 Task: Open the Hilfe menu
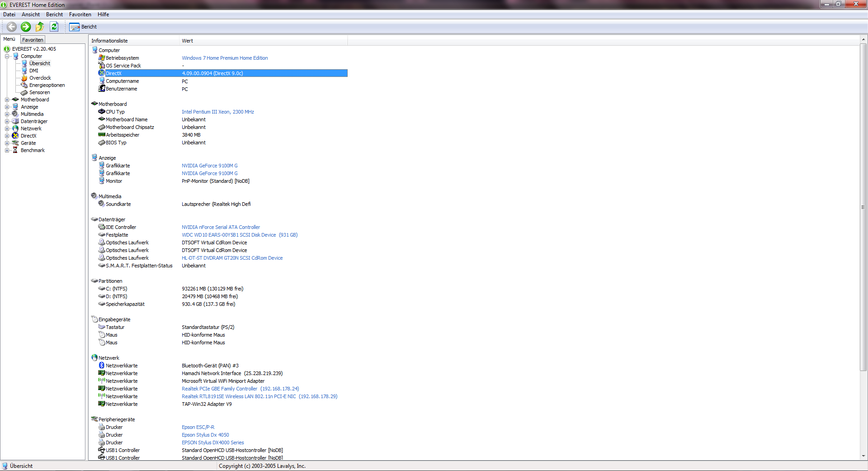point(103,14)
